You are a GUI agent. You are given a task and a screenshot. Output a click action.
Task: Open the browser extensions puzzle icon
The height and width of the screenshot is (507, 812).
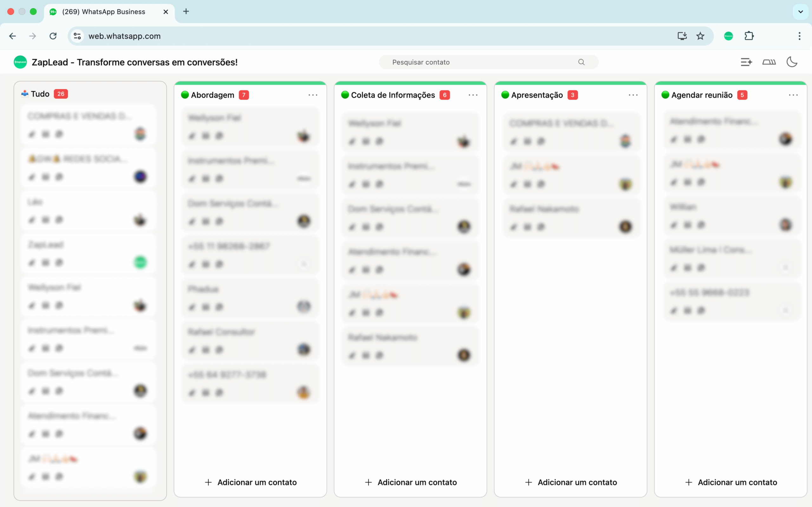pyautogui.click(x=749, y=36)
